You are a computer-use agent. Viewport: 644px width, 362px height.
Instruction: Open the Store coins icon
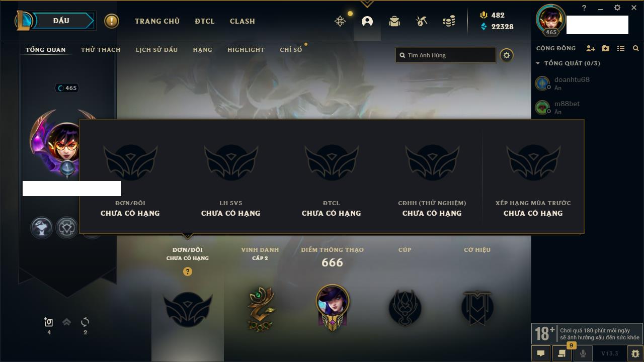pyautogui.click(x=449, y=21)
